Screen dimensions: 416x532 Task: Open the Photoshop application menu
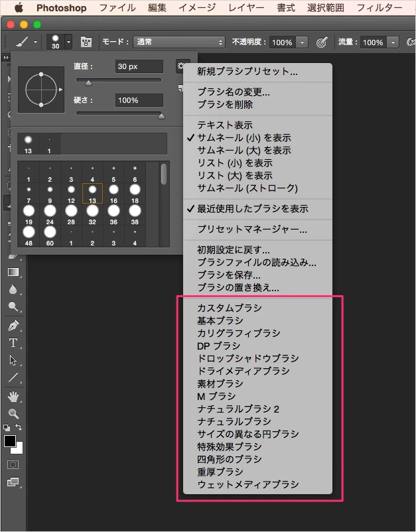[x=62, y=7]
